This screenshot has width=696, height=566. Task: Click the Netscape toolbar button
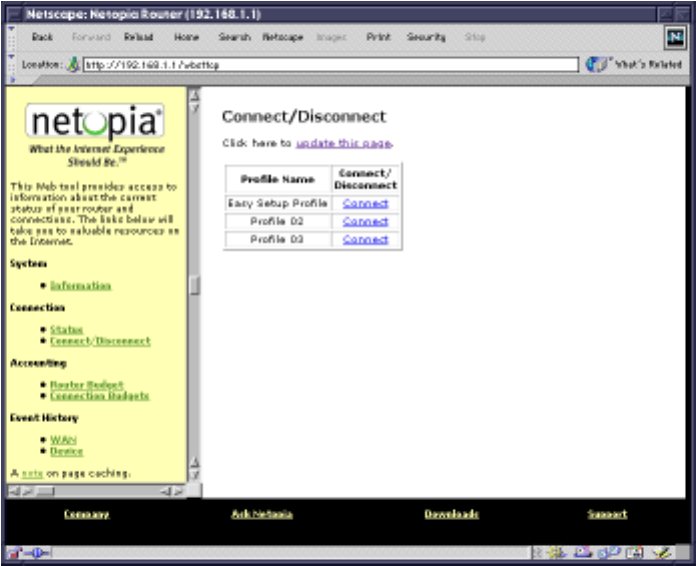tap(282, 37)
